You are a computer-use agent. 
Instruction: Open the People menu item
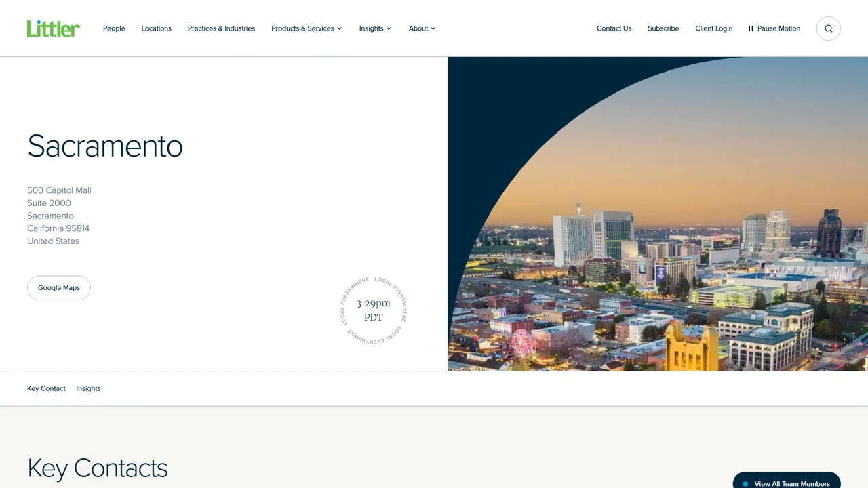[114, 28]
